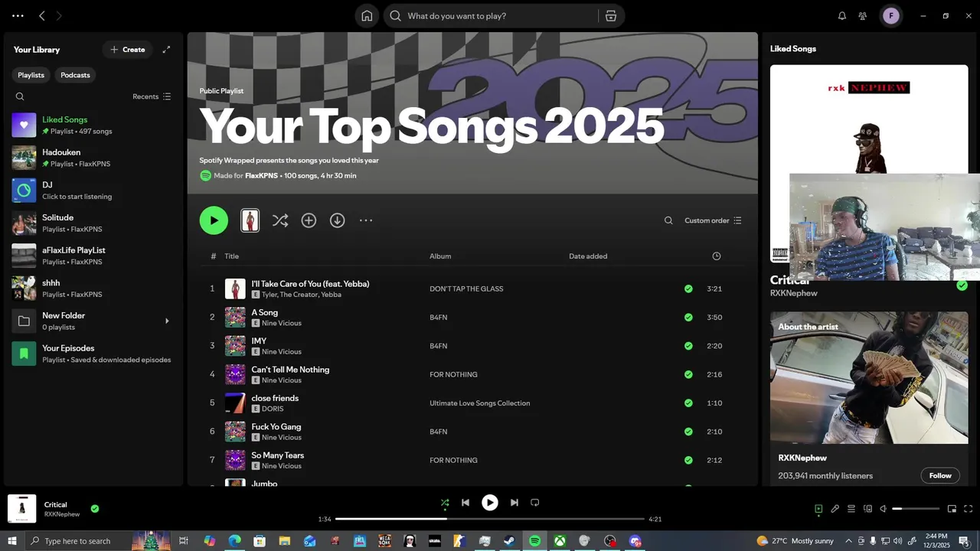Open DON'T TAP THE GLASS album link

pos(466,289)
